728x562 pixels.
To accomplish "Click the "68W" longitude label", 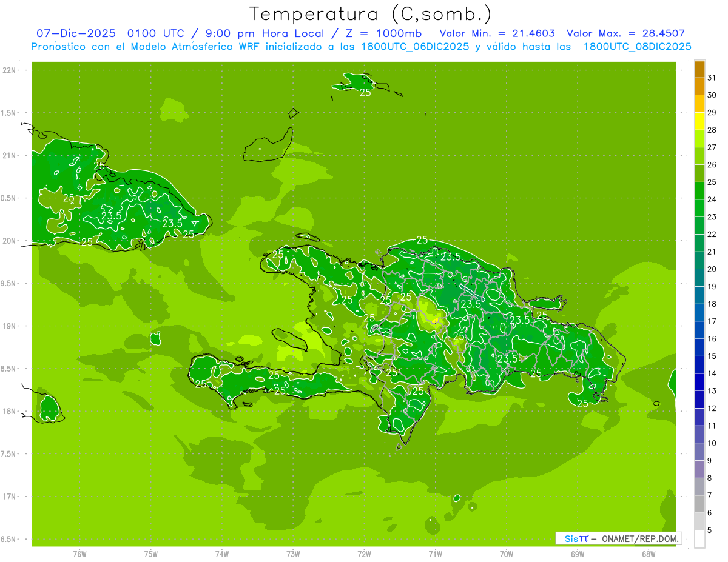I will click(x=649, y=554).
